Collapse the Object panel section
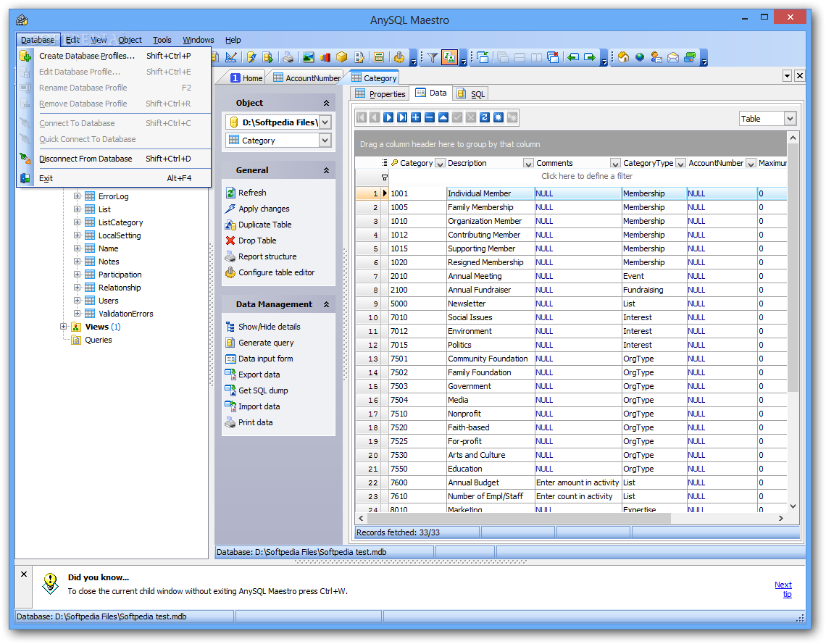The image size is (826, 644). click(326, 103)
